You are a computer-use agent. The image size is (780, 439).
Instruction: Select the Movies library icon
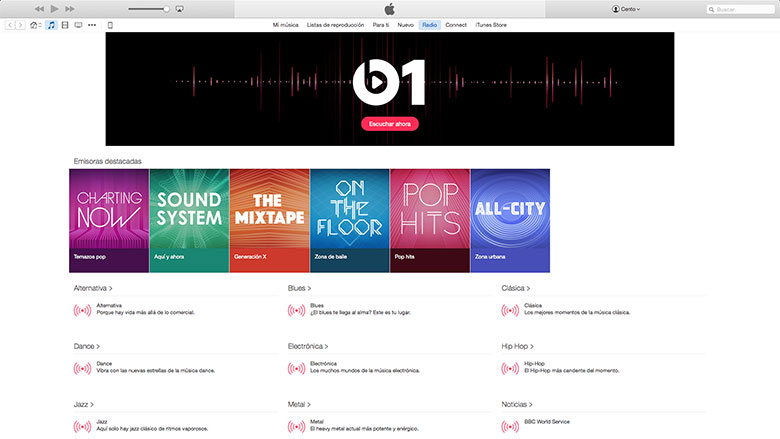[65, 25]
